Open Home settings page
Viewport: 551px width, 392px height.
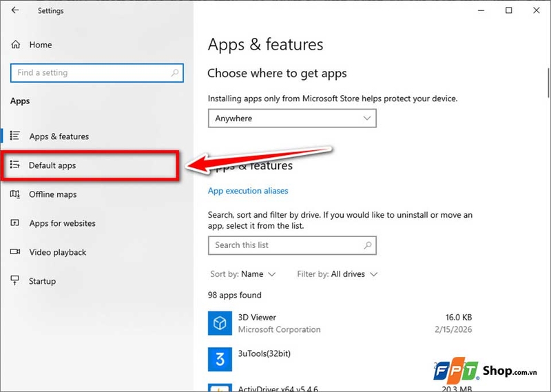click(41, 45)
